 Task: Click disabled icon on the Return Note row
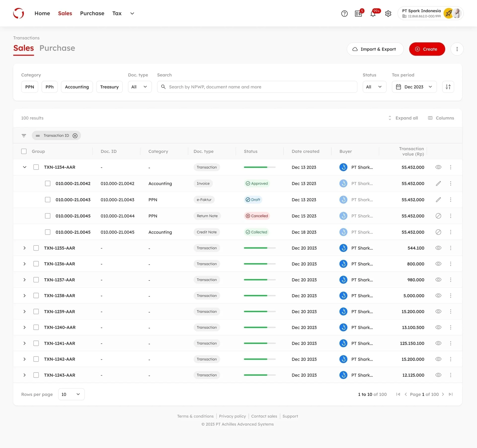click(438, 216)
